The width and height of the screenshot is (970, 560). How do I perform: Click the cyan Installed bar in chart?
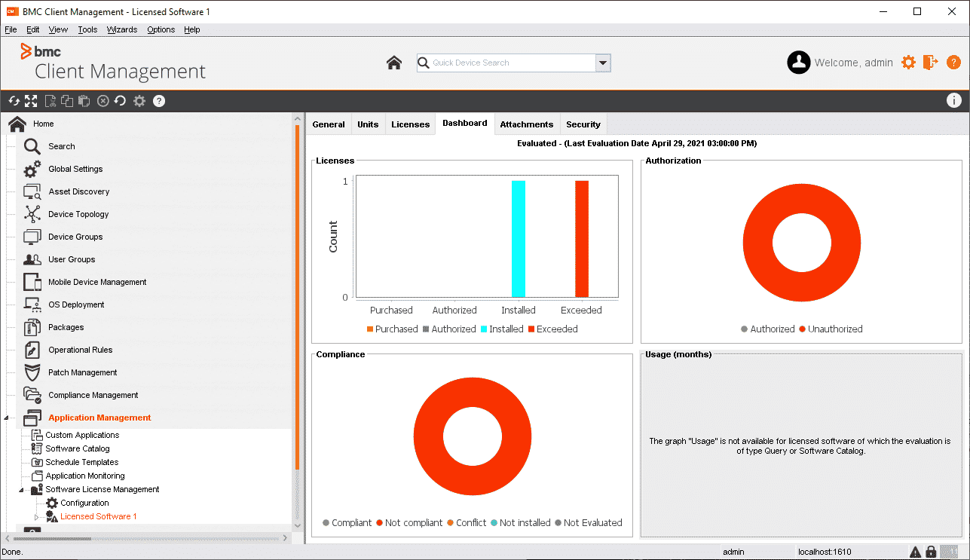519,239
